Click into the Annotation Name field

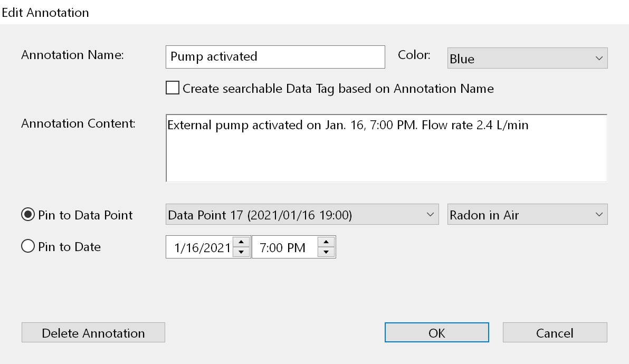(x=275, y=57)
